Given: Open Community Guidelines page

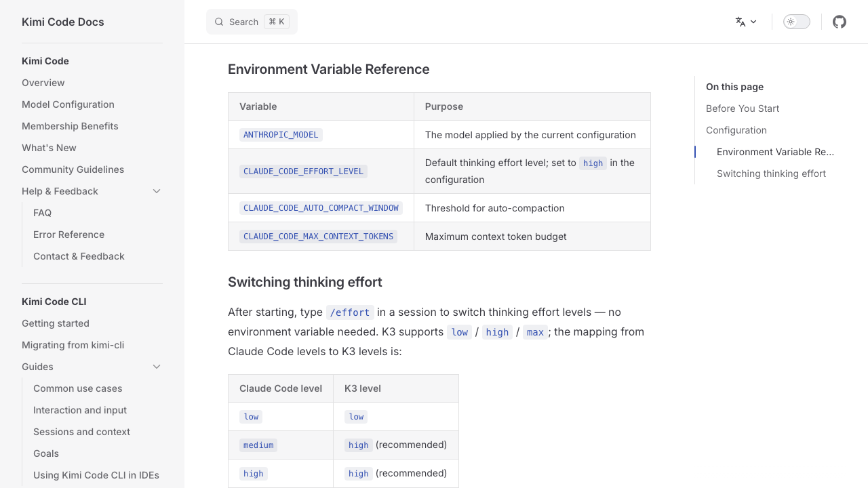Looking at the screenshot, I should (73, 169).
